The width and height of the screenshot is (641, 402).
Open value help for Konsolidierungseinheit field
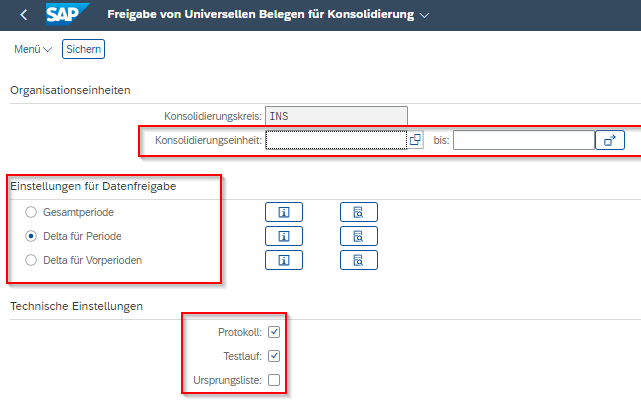tap(415, 140)
